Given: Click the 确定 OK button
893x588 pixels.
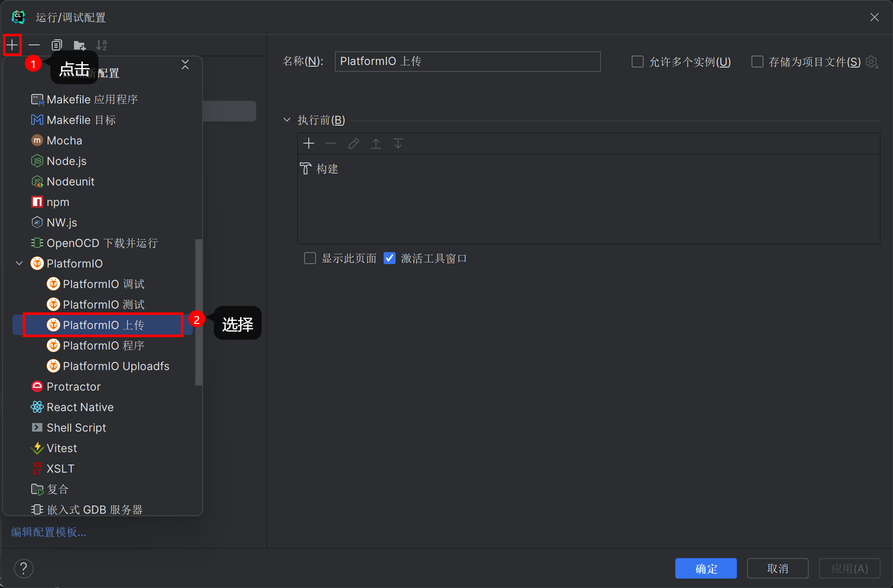Looking at the screenshot, I should tap(706, 568).
